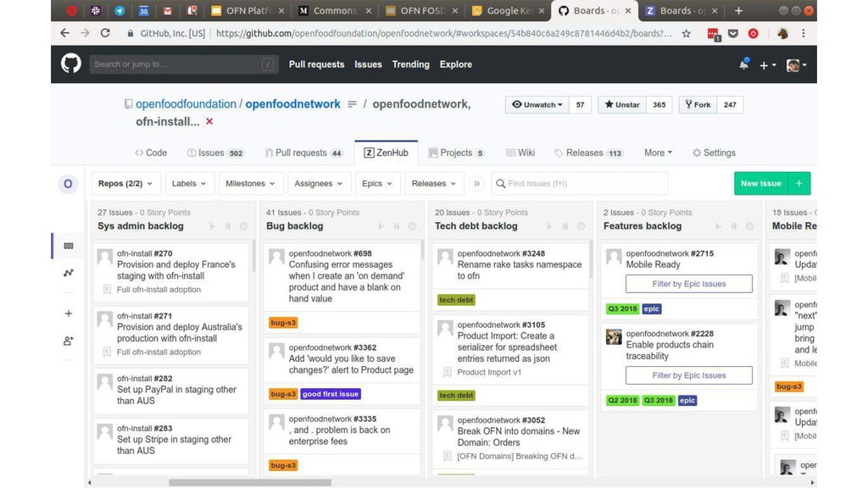The width and height of the screenshot is (868, 488).
Task: Click the good first issue label
Action: click(331, 394)
